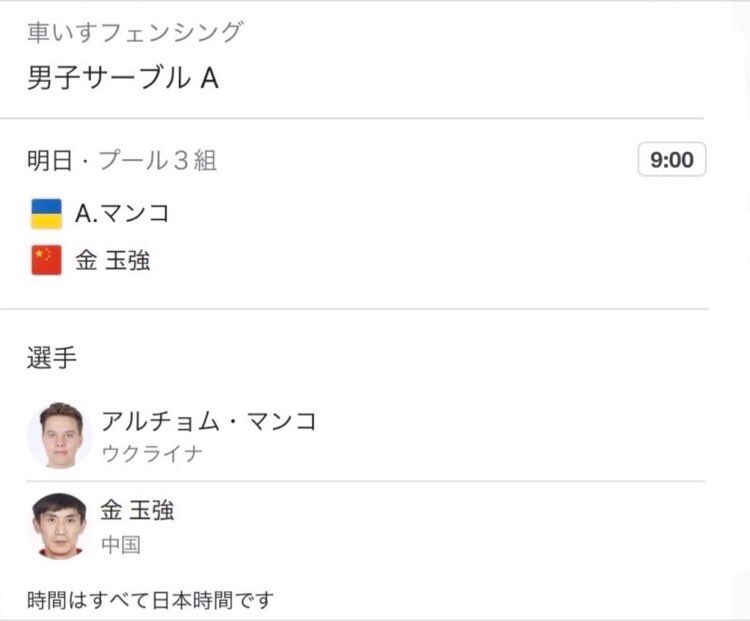Open アルチョム・マンコ's profile photo

(x=59, y=435)
